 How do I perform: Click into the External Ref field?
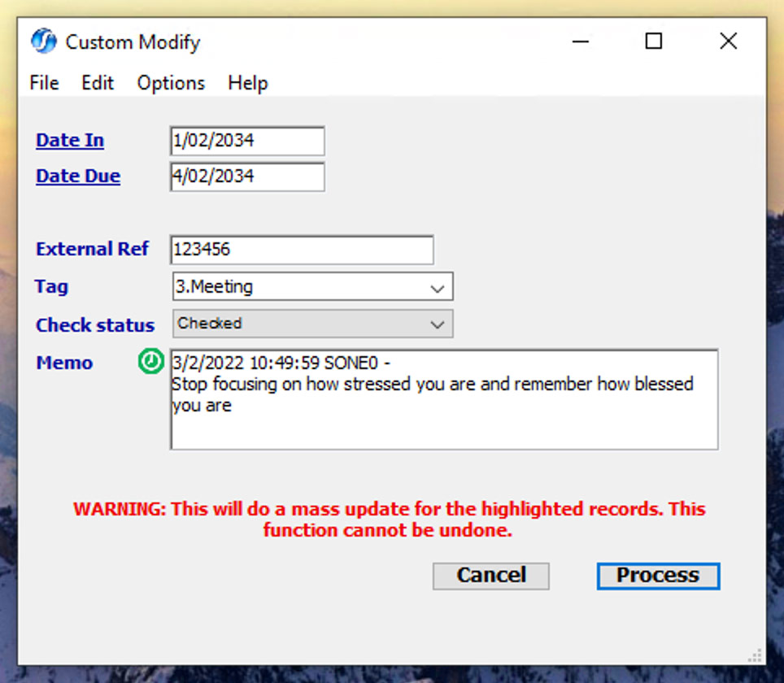click(302, 250)
